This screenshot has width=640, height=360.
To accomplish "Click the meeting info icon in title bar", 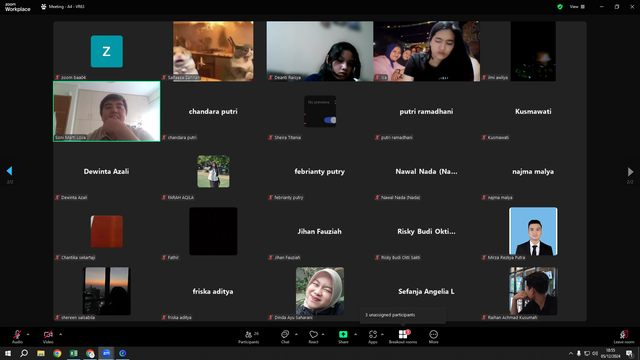I will click(x=43, y=7).
